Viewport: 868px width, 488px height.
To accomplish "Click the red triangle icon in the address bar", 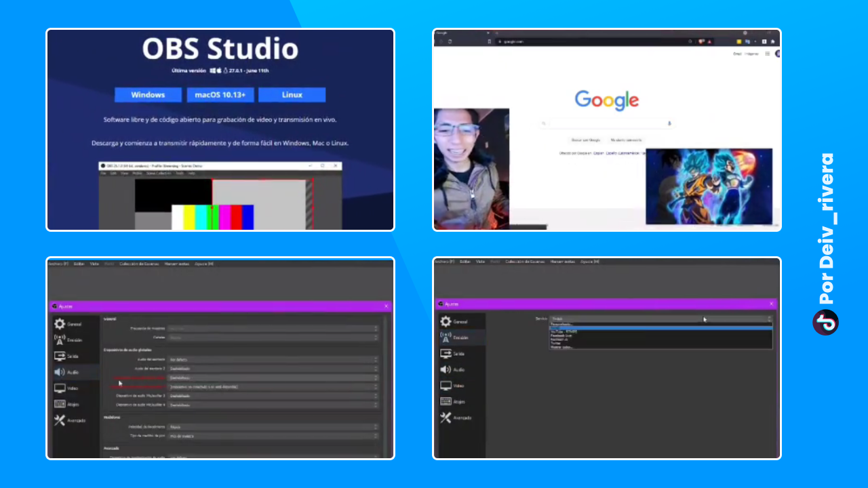I will click(711, 41).
